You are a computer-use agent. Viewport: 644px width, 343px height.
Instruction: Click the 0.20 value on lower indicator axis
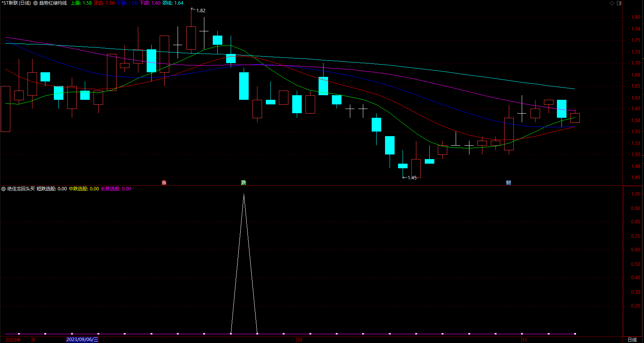(636, 306)
